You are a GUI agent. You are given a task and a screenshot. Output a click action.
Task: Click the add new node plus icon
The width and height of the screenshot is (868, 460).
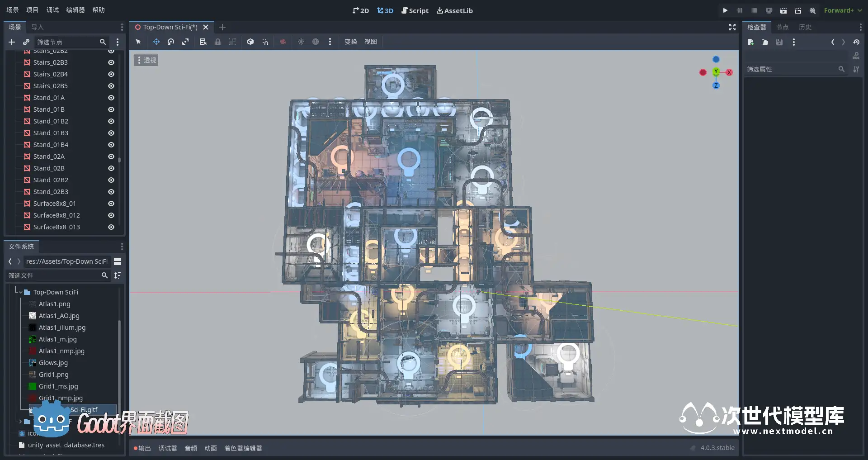(12, 42)
